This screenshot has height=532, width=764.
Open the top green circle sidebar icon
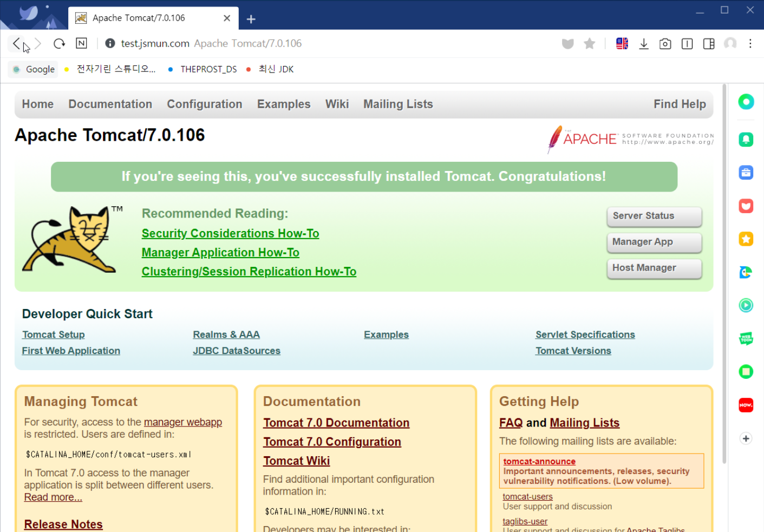[746, 101]
